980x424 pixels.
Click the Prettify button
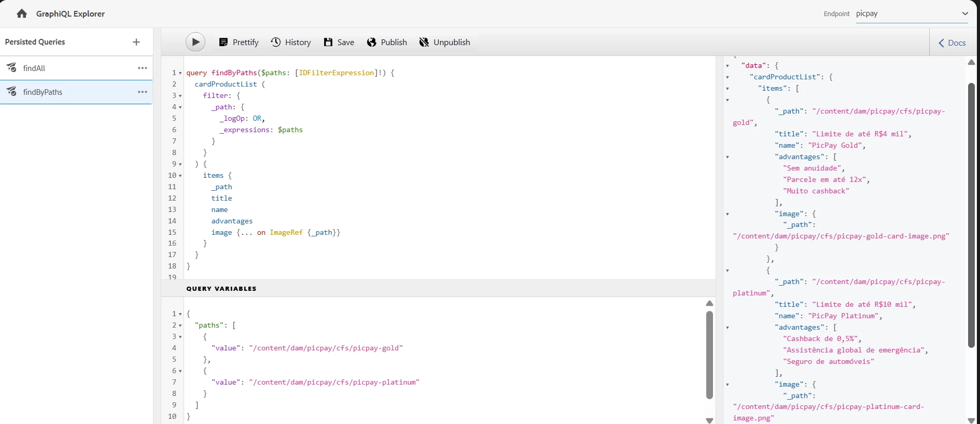tap(239, 42)
